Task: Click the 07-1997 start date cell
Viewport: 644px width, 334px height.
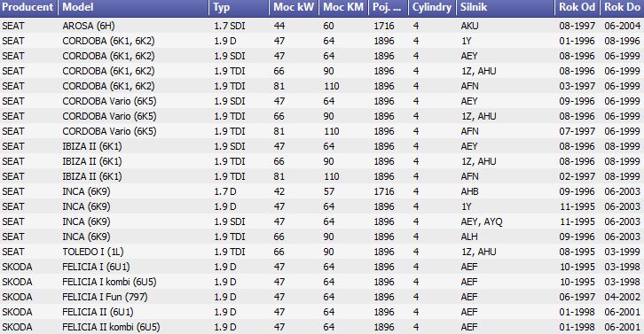Action: 577,131
